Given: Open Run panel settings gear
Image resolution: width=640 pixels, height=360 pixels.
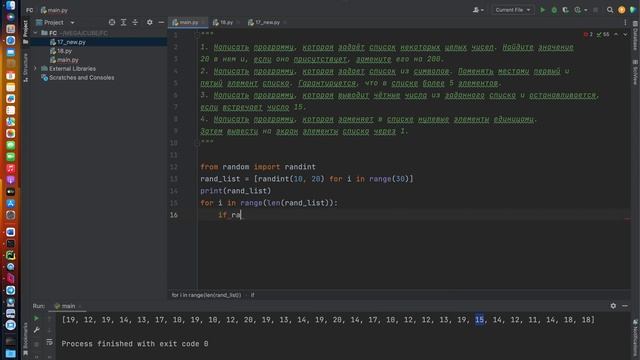Looking at the screenshot, I should [613, 305].
